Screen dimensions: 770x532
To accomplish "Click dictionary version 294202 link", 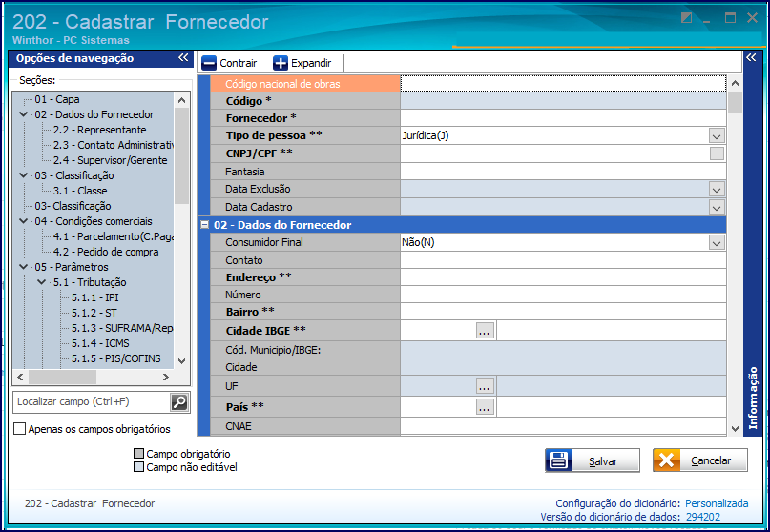I will point(702,517).
